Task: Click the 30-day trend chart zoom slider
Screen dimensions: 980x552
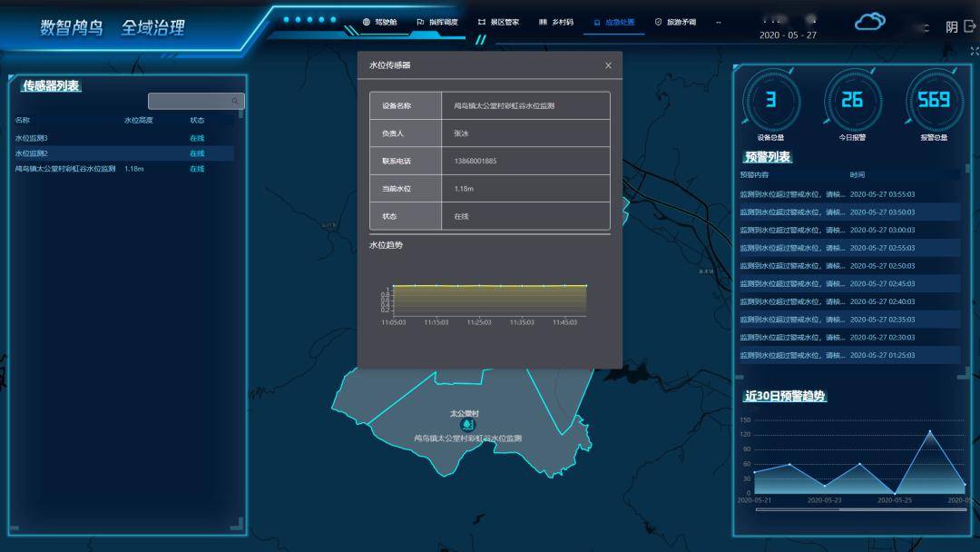Action: (x=860, y=509)
